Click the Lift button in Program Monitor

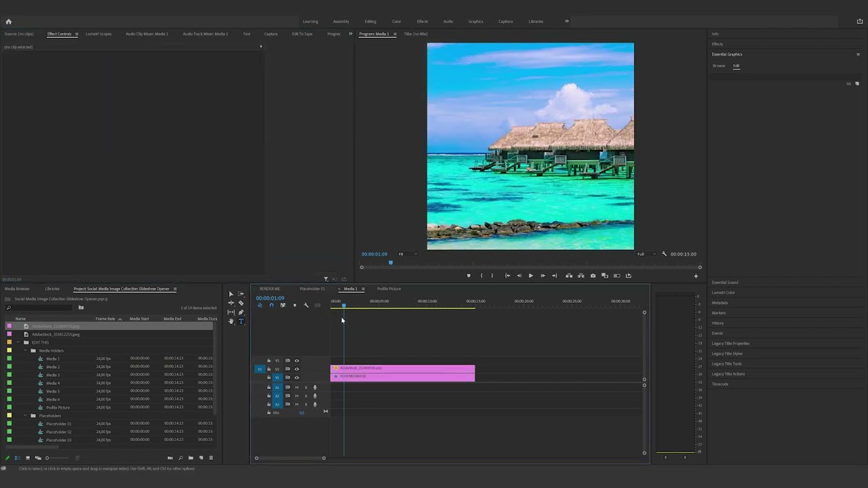pos(568,276)
